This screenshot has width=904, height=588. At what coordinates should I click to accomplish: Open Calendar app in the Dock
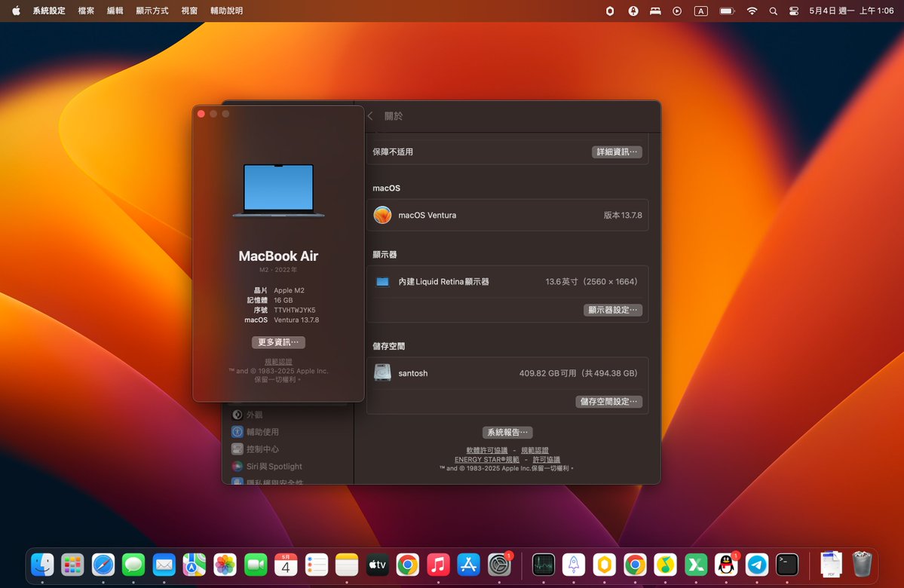point(286,565)
